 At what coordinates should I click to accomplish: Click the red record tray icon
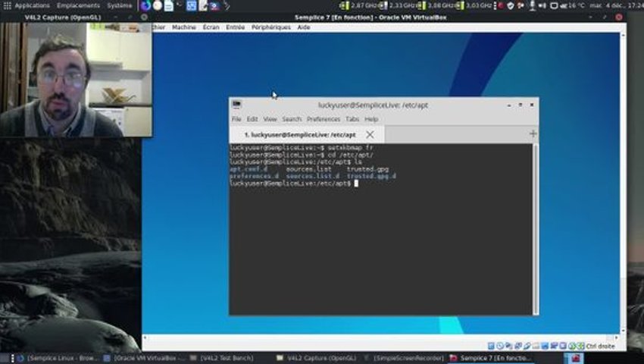point(501,5)
